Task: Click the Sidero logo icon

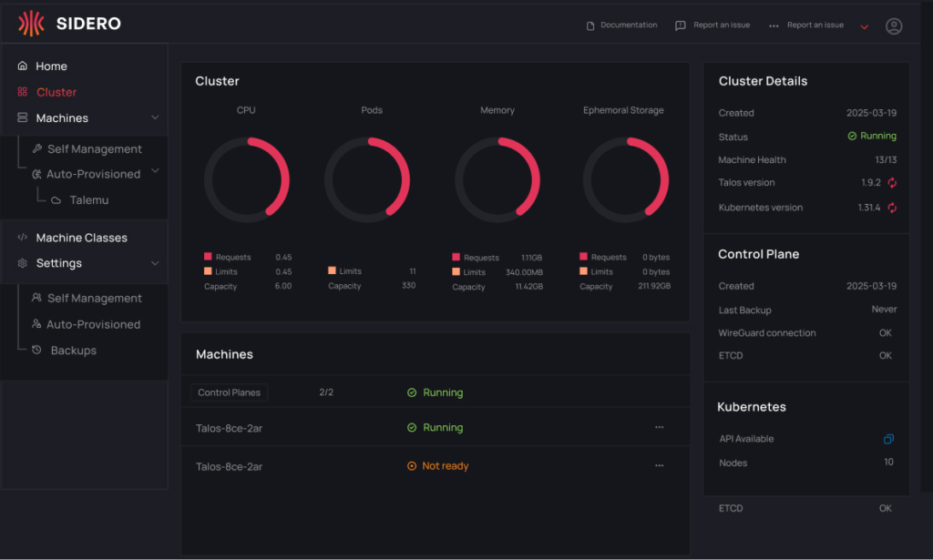Action: tap(31, 24)
